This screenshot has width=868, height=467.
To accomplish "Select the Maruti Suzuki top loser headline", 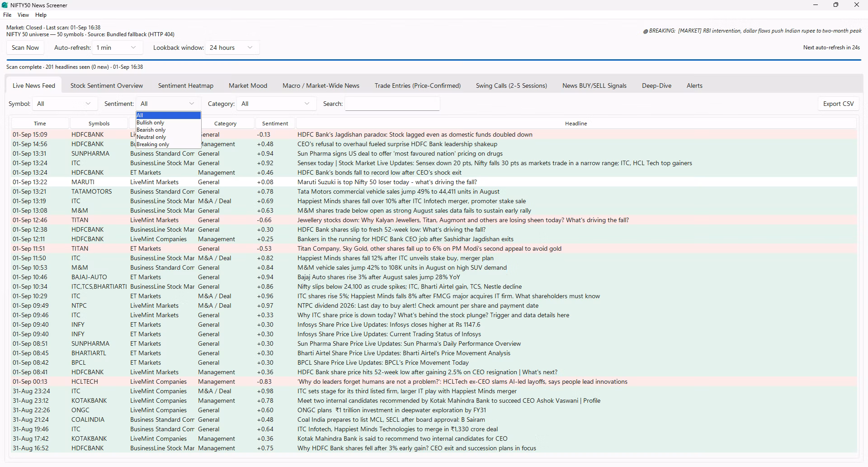I will point(387,182).
